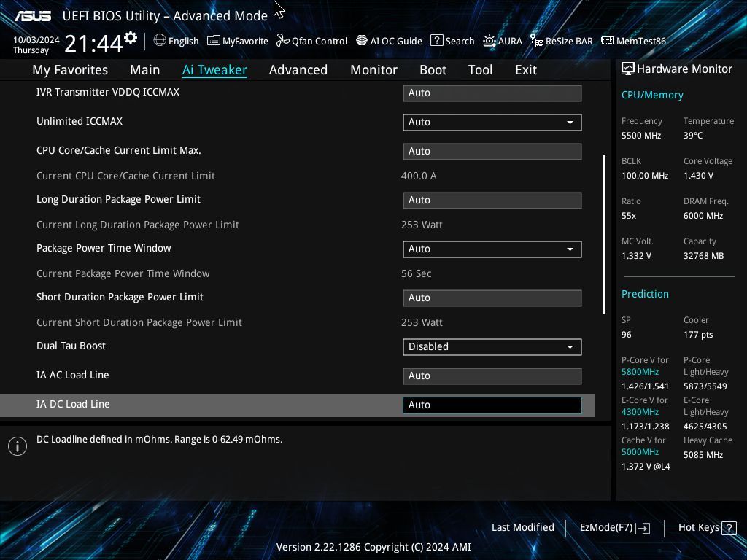This screenshot has width=747, height=560.
Task: Click the IA AC Load Line field
Action: (x=492, y=376)
